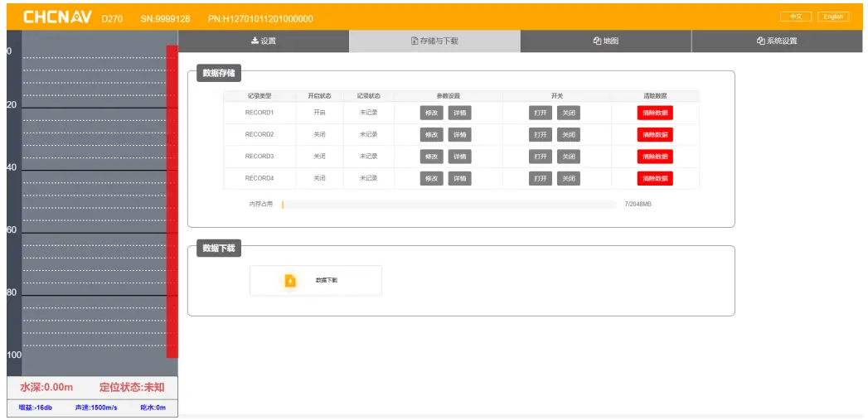Click the 开启 status of RECORD1
The height and width of the screenshot is (420, 868).
pos(319,113)
